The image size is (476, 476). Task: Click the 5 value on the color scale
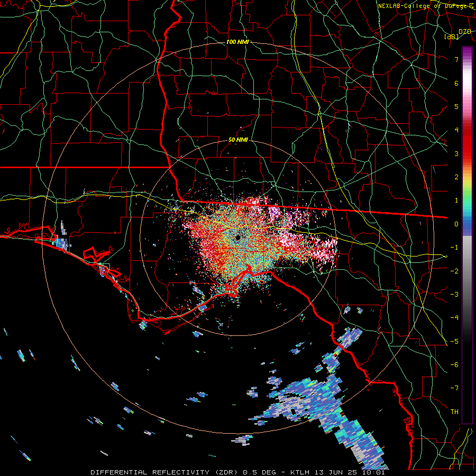[x=456, y=106]
